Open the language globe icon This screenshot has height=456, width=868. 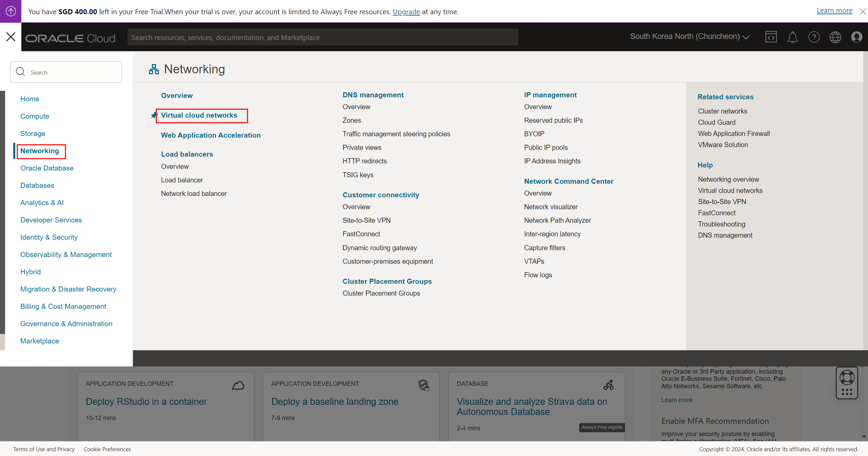835,37
